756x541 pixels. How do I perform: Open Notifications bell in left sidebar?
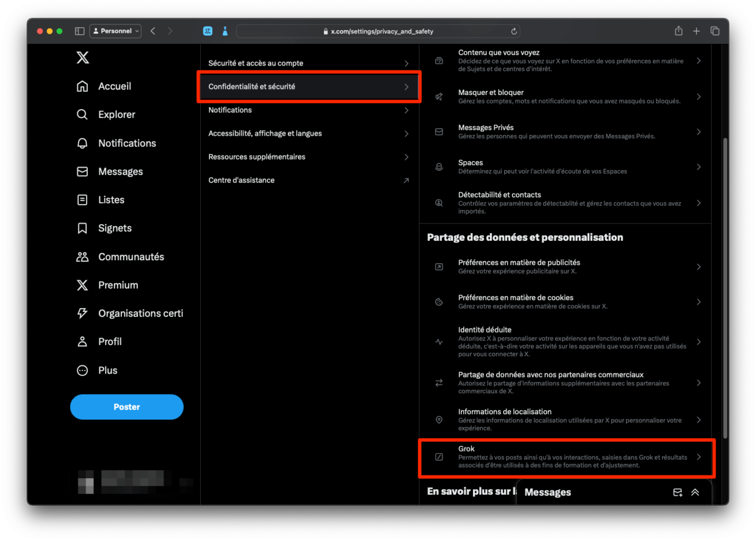(82, 143)
